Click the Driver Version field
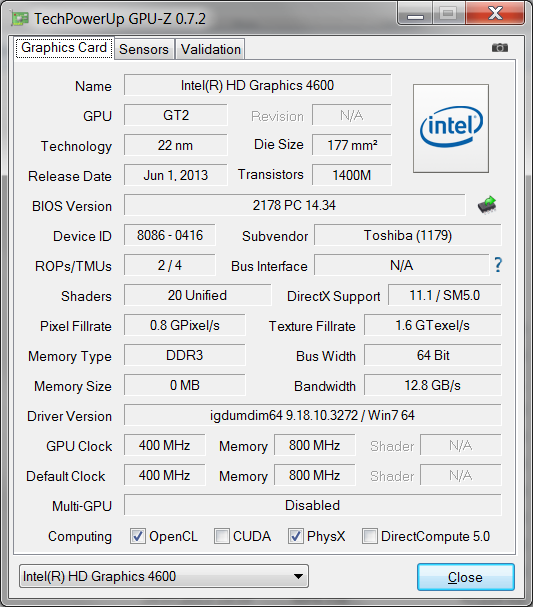This screenshot has height=607, width=533. [x=312, y=415]
